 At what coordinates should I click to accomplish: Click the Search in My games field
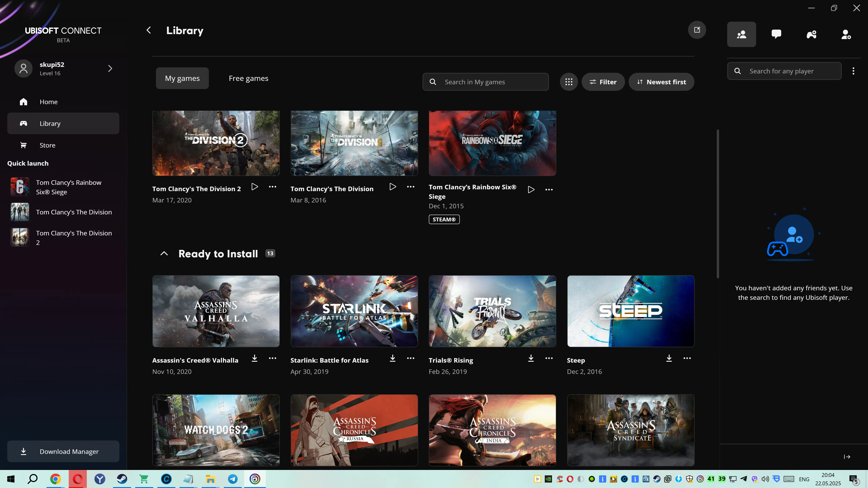coord(486,82)
